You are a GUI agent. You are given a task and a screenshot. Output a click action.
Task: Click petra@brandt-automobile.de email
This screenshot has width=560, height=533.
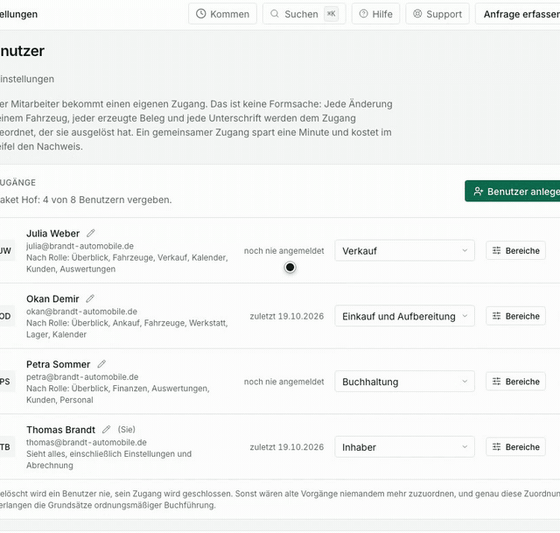click(x=82, y=377)
